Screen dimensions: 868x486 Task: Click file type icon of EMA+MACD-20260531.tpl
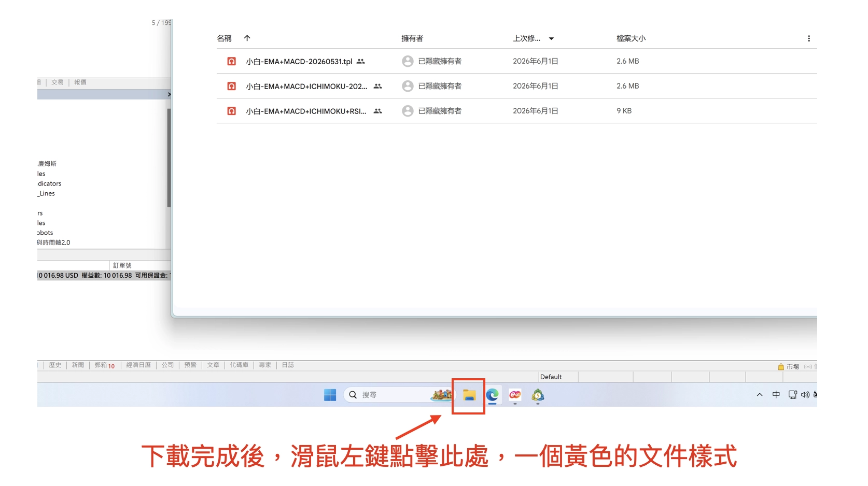(232, 61)
